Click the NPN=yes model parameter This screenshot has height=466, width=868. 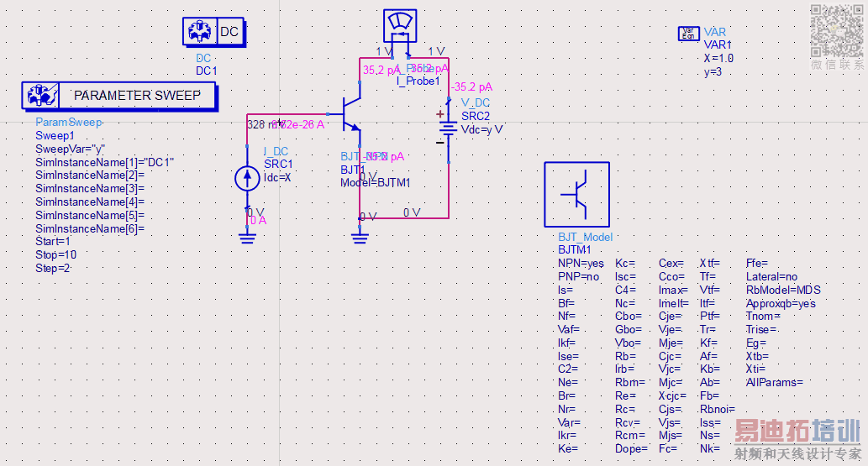[x=581, y=264]
